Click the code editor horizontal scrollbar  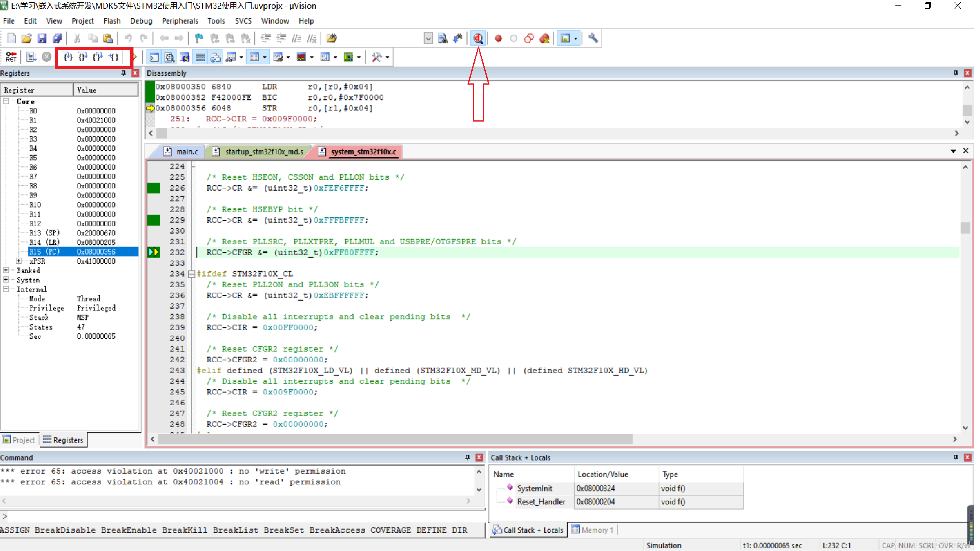coord(395,439)
